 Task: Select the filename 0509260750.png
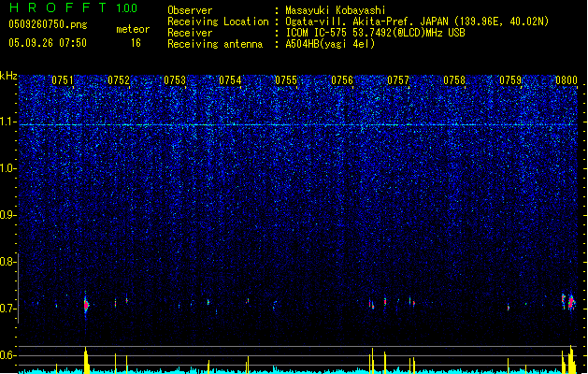48,24
